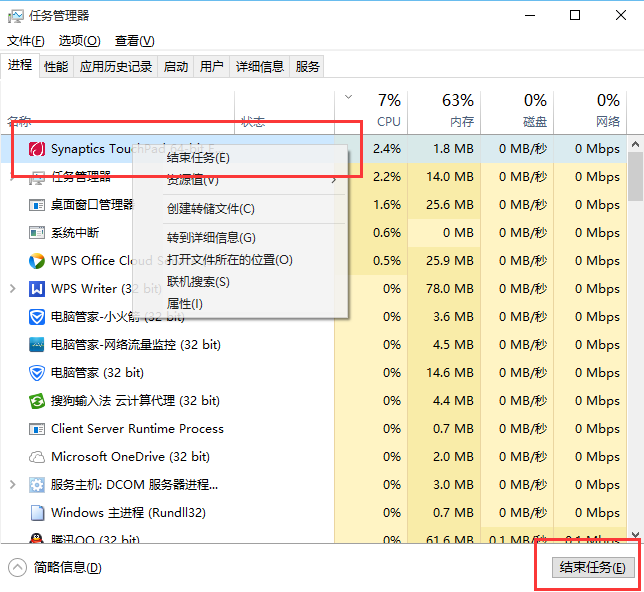This screenshot has height=592, width=644.
Task: Click the 电脑管家 (32 bit) shield icon
Action: click(37, 373)
